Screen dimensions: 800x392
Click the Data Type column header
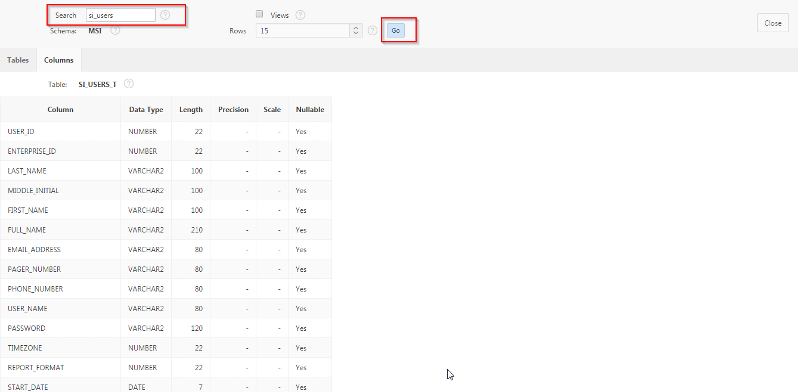tap(146, 110)
